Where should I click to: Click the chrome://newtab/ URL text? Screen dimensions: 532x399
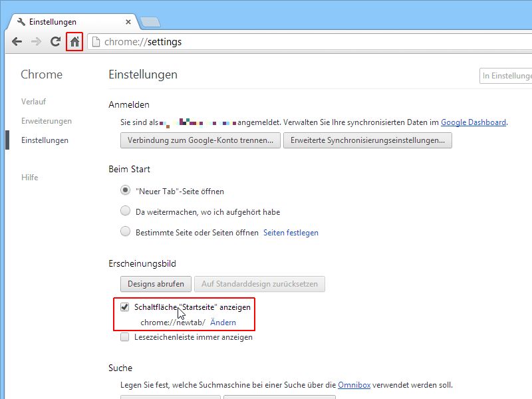pos(173,323)
